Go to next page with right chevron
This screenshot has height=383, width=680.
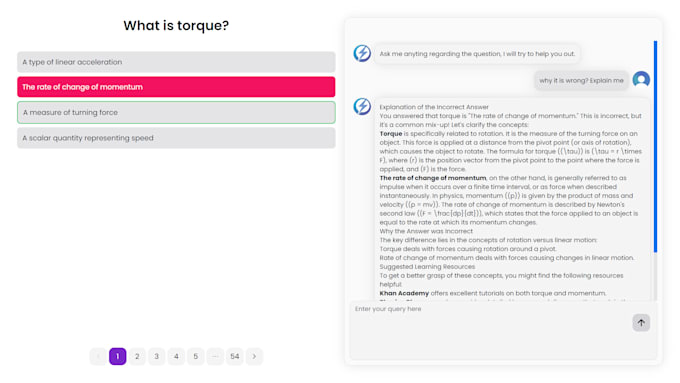coord(254,357)
